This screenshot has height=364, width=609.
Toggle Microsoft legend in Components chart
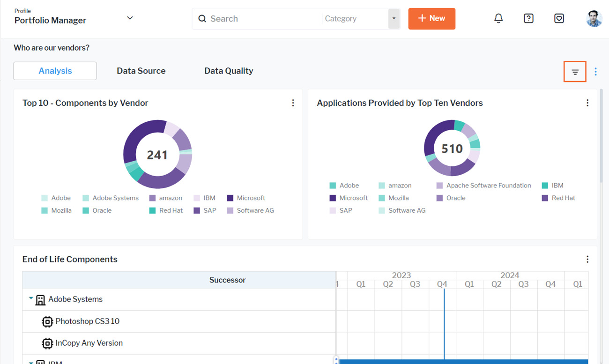[246, 198]
